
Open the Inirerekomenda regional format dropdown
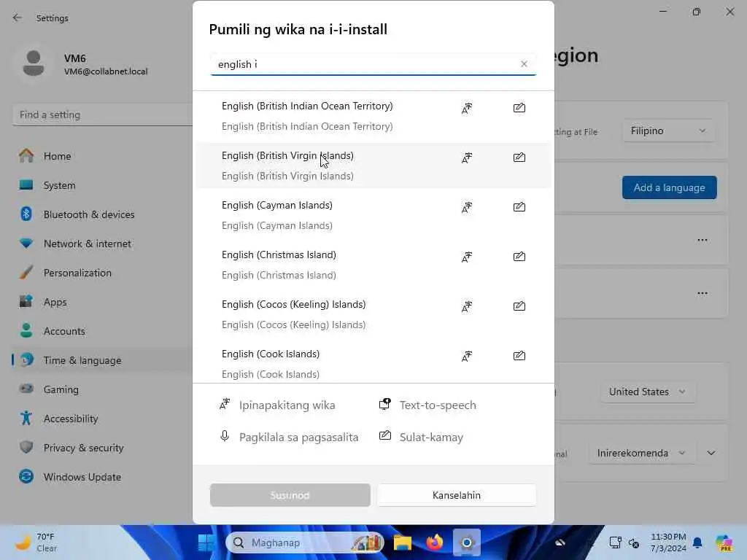[641, 453]
